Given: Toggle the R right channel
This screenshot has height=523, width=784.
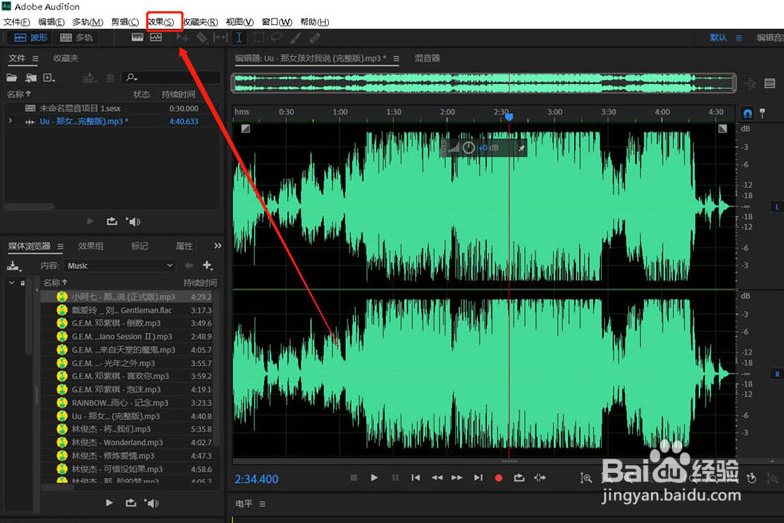Looking at the screenshot, I should click(777, 374).
